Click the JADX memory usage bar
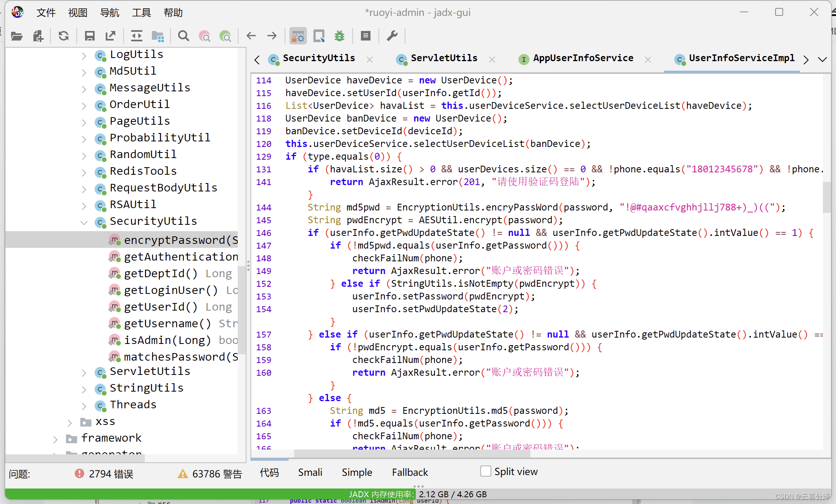836x504 pixels. pos(417,494)
